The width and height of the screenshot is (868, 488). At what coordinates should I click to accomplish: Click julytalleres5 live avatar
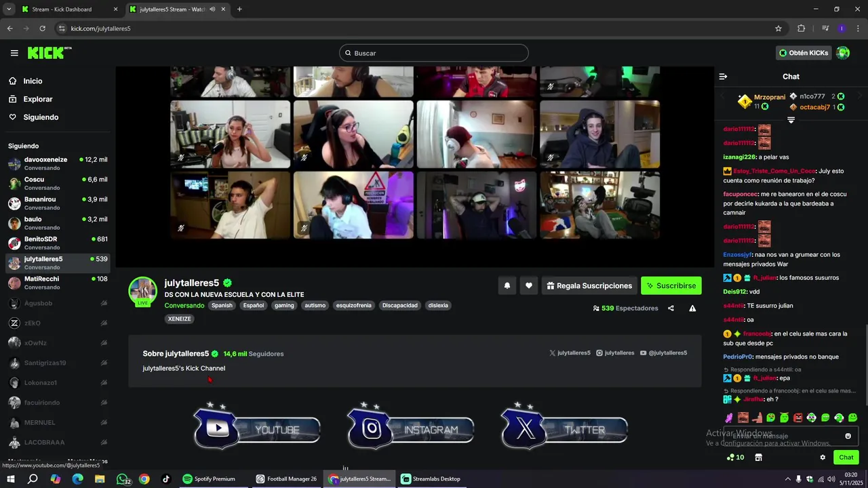pos(143,291)
